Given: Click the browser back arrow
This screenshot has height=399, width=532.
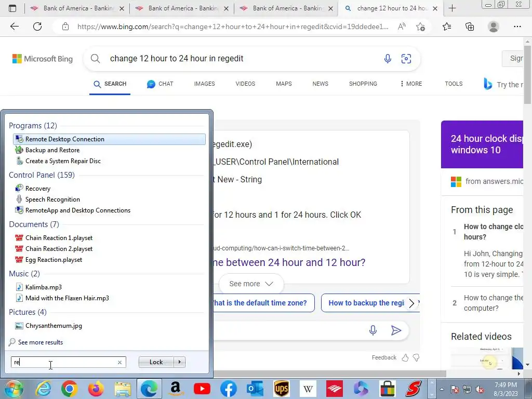Looking at the screenshot, I should (x=14, y=26).
